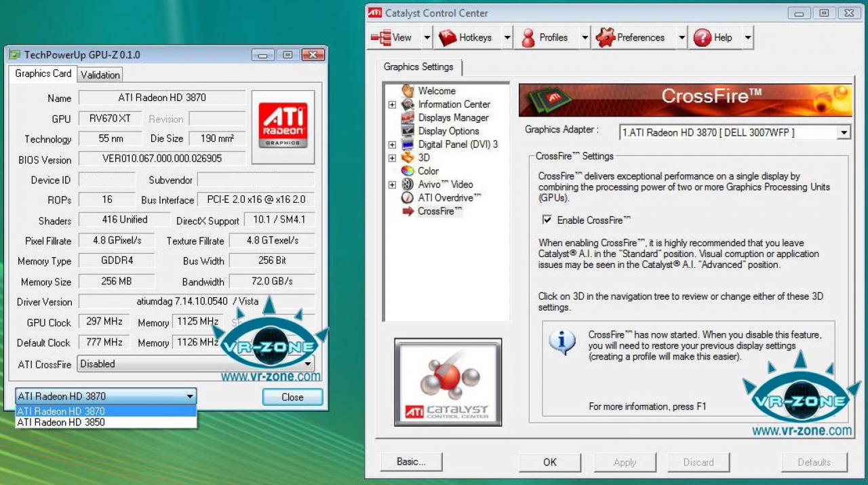Select the Display Options tree label
This screenshot has height=485, width=868.
[448, 131]
